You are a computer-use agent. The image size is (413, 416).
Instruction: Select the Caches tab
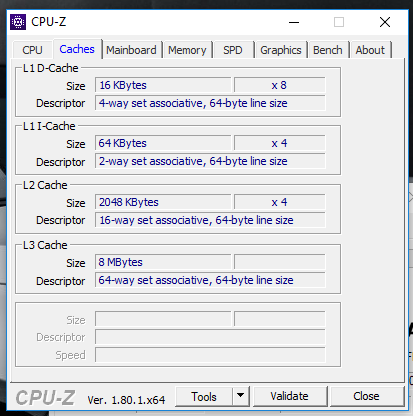point(77,49)
